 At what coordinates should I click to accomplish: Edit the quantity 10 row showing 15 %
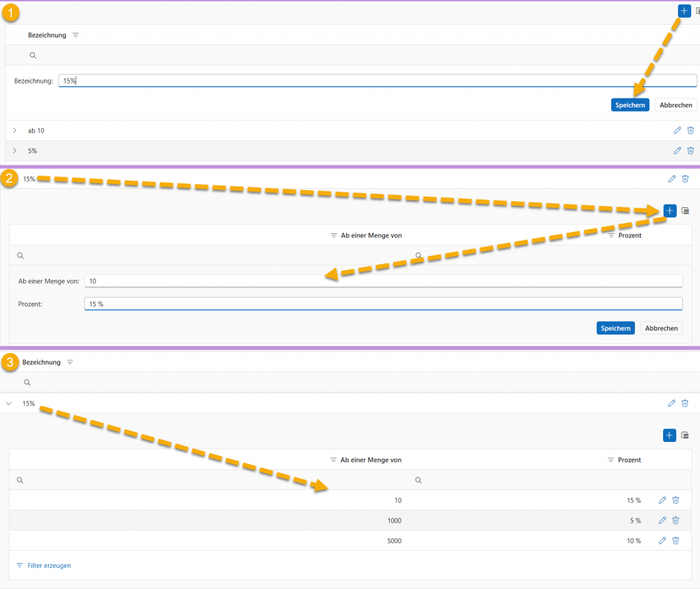pos(662,500)
